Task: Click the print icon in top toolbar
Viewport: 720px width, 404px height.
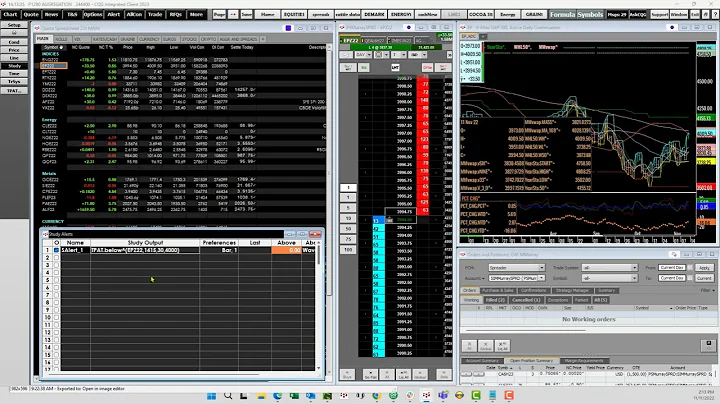Action: (x=706, y=14)
